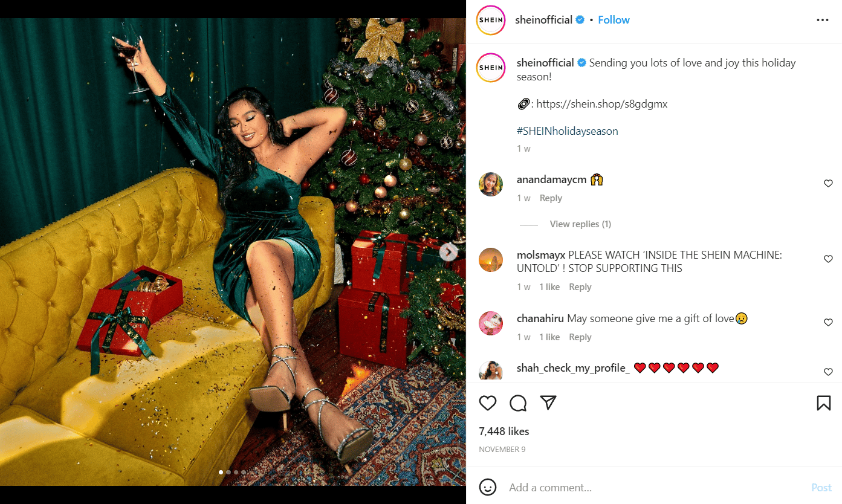Toggle the like heart on chanahiru's comment
The height and width of the screenshot is (504, 842).
pos(828,322)
